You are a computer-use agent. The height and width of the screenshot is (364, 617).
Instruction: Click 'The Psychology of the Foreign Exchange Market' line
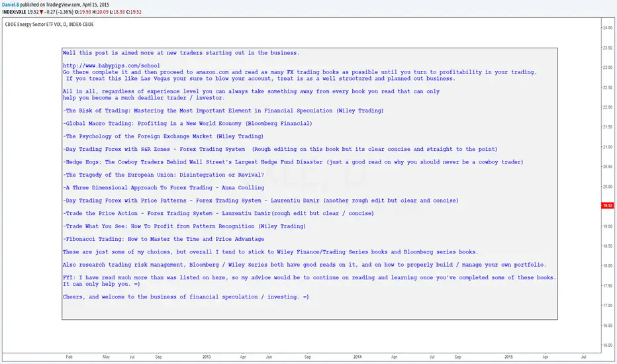click(x=163, y=136)
